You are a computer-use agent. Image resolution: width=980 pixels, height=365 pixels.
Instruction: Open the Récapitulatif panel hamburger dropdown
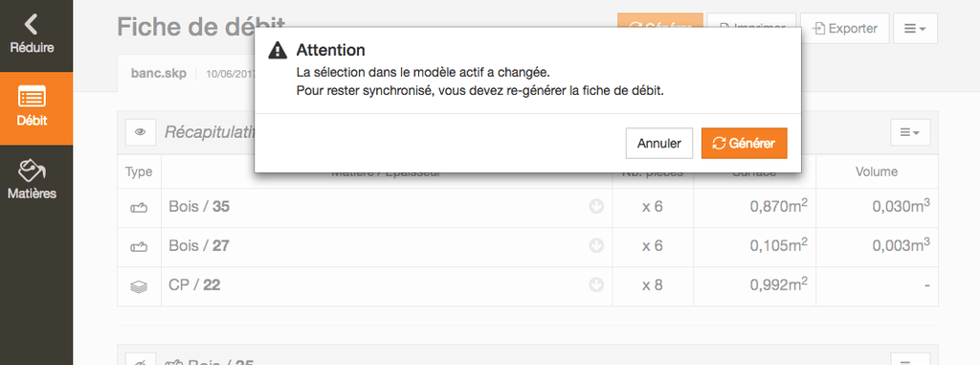pos(910,132)
